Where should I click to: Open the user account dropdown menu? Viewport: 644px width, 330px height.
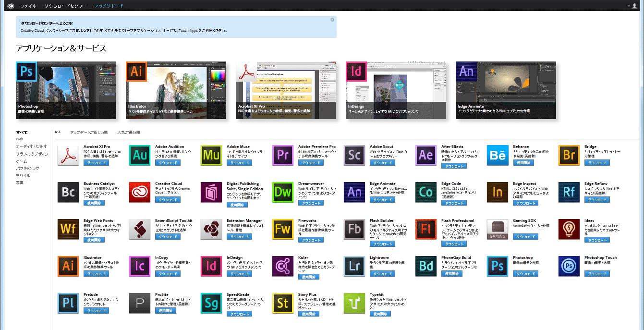[633, 6]
